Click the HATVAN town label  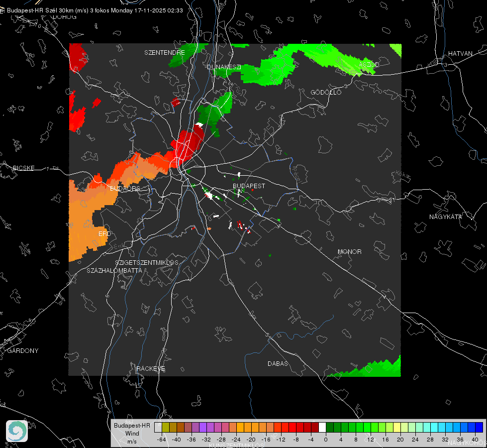coord(460,54)
